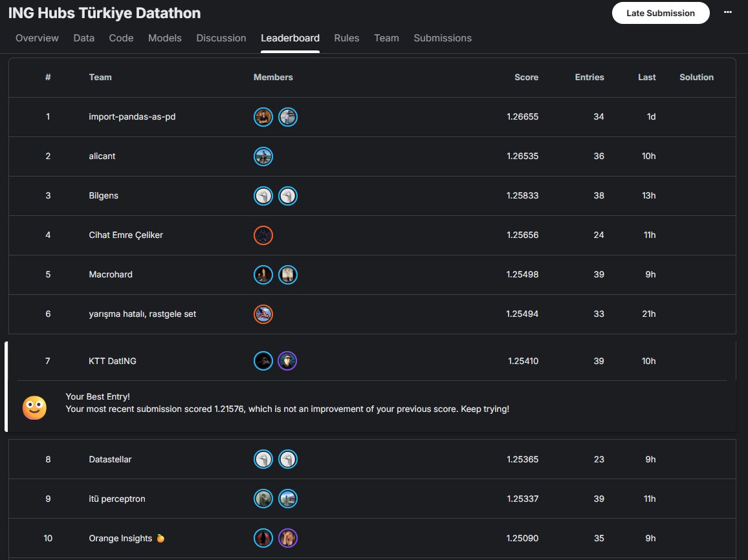Open team itü perceptron
This screenshot has height=560, width=748.
coord(117,499)
